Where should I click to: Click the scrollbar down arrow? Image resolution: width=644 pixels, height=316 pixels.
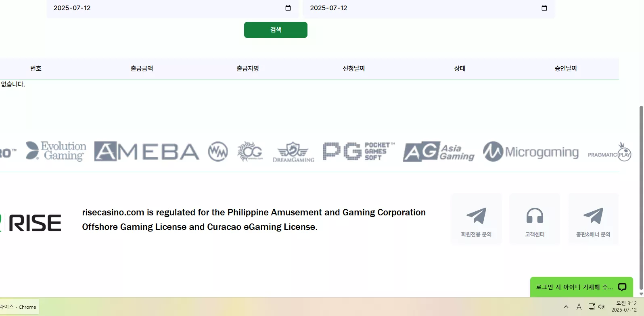(641, 294)
